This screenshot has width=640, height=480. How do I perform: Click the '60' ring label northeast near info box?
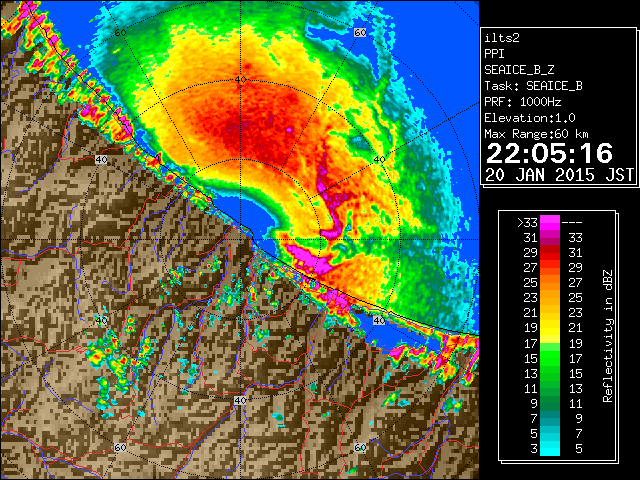pyautogui.click(x=360, y=33)
